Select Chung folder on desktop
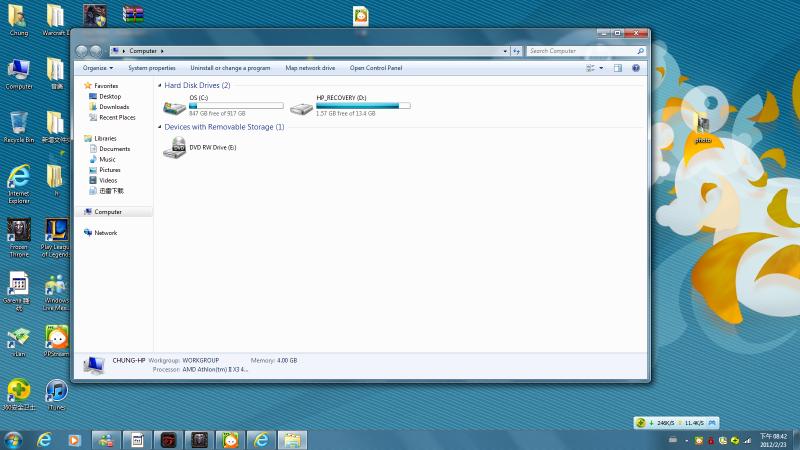The width and height of the screenshot is (800, 450). click(19, 20)
